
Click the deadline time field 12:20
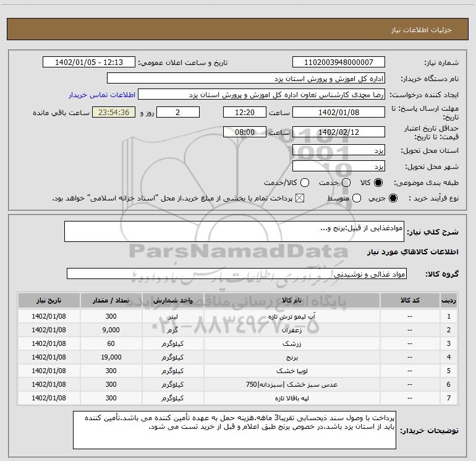point(245,112)
